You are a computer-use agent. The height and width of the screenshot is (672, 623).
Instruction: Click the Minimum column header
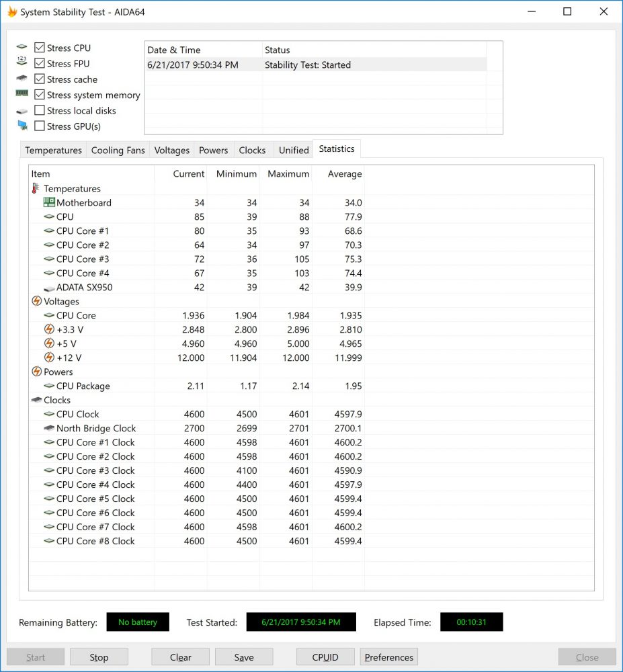pos(233,173)
